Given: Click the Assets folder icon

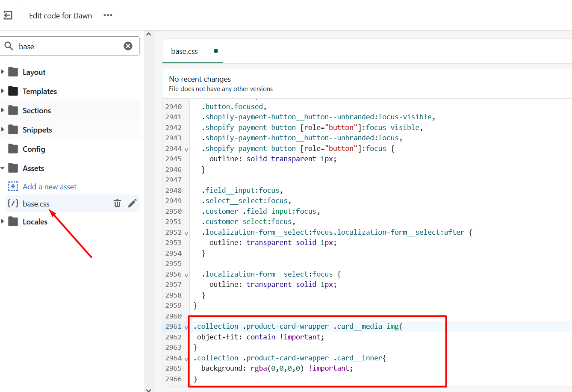Looking at the screenshot, I should (x=13, y=168).
